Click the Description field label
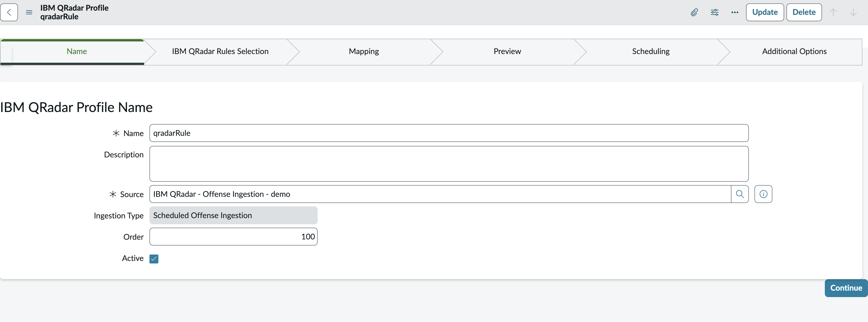 [x=124, y=155]
